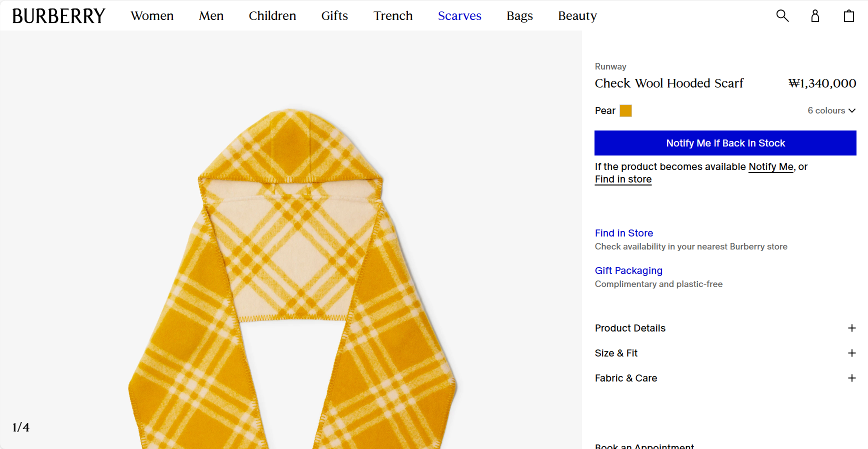Open the blue Find in Store option

coord(623,233)
